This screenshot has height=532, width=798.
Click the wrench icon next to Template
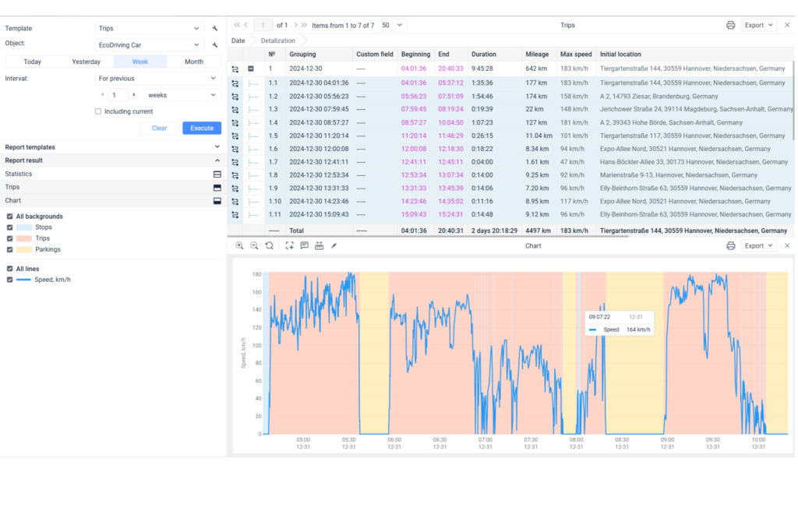pyautogui.click(x=214, y=28)
